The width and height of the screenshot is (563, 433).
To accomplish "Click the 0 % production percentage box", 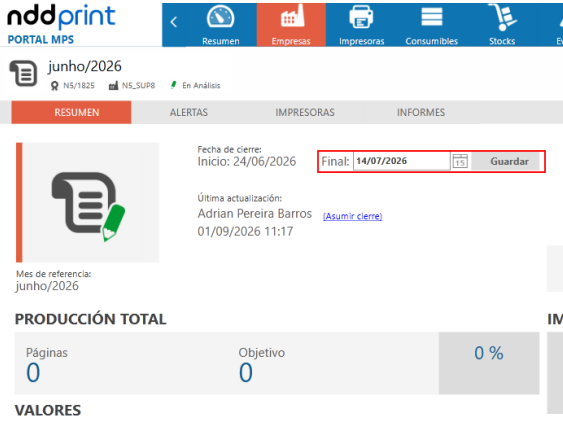I will point(489,363).
